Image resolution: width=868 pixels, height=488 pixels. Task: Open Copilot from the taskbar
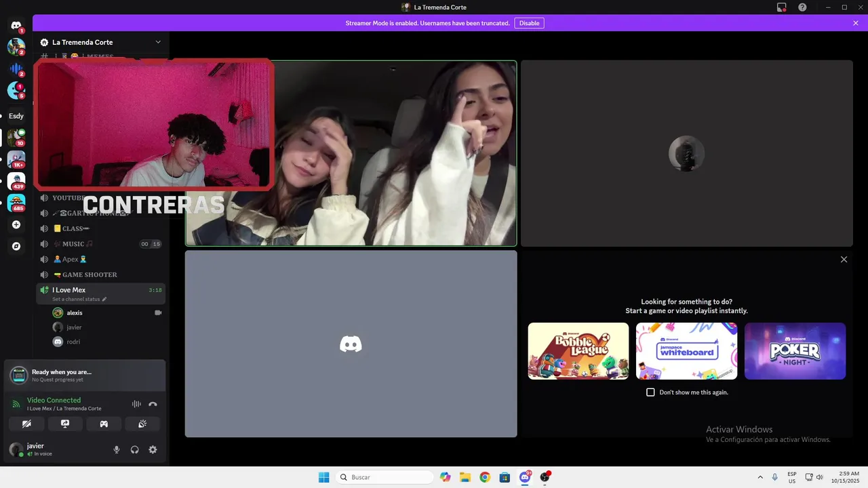(x=445, y=477)
